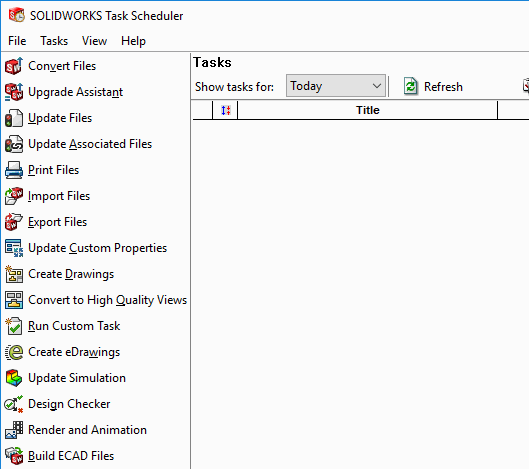
Task: Select the Create eDrawings label
Action: [74, 352]
